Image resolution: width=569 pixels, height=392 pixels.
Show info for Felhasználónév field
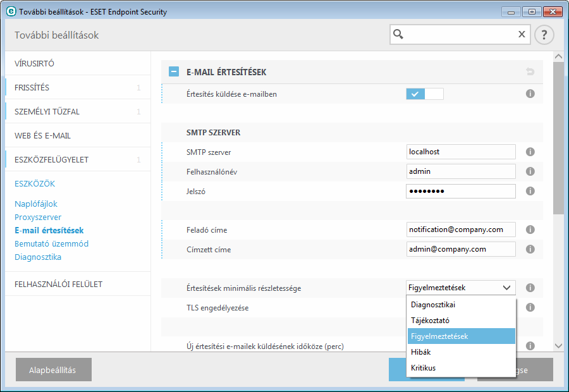[x=530, y=171]
